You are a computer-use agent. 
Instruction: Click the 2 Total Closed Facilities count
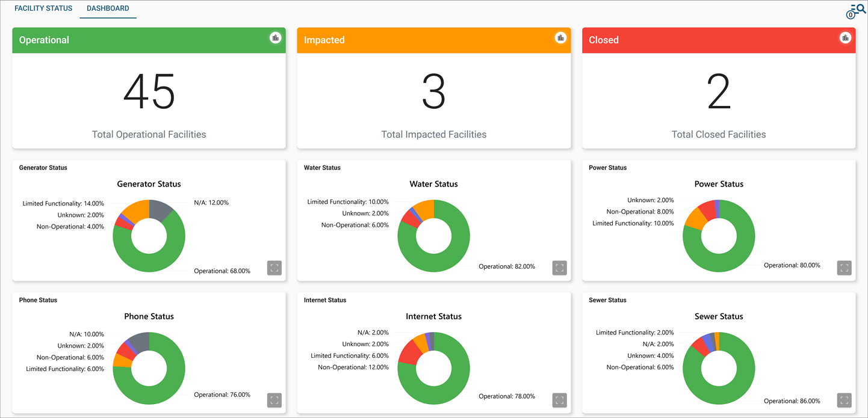tap(718, 91)
